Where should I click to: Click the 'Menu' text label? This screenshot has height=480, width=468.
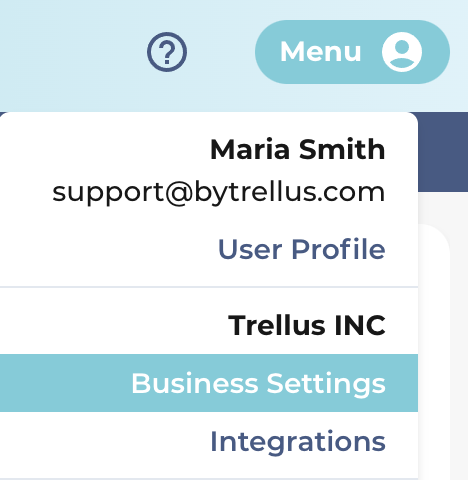[321, 52]
